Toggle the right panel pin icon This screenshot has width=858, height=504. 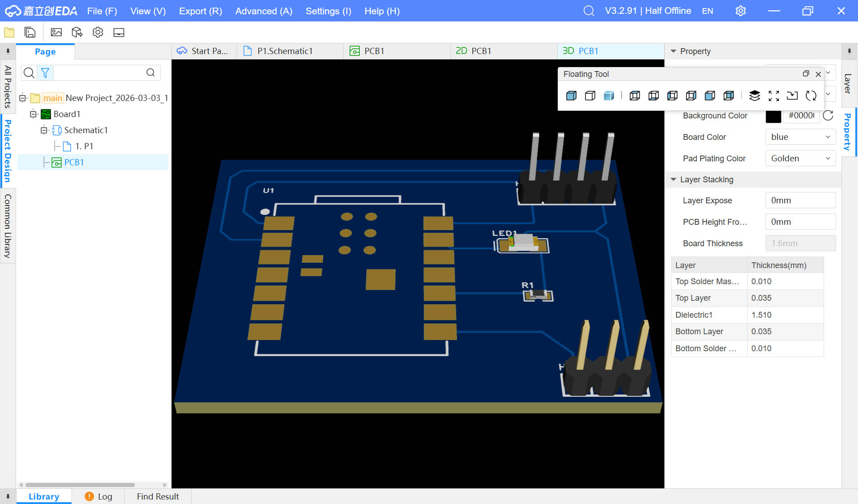pos(849,51)
